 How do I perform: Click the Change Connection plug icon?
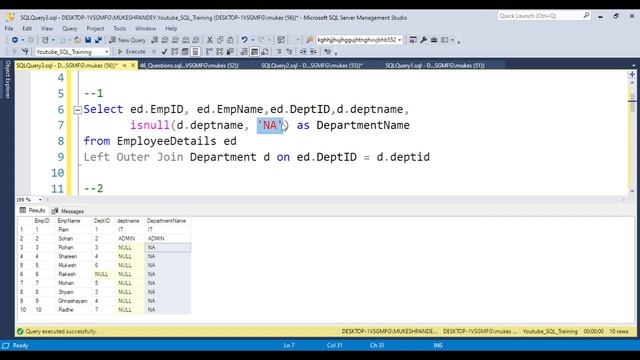point(25,52)
